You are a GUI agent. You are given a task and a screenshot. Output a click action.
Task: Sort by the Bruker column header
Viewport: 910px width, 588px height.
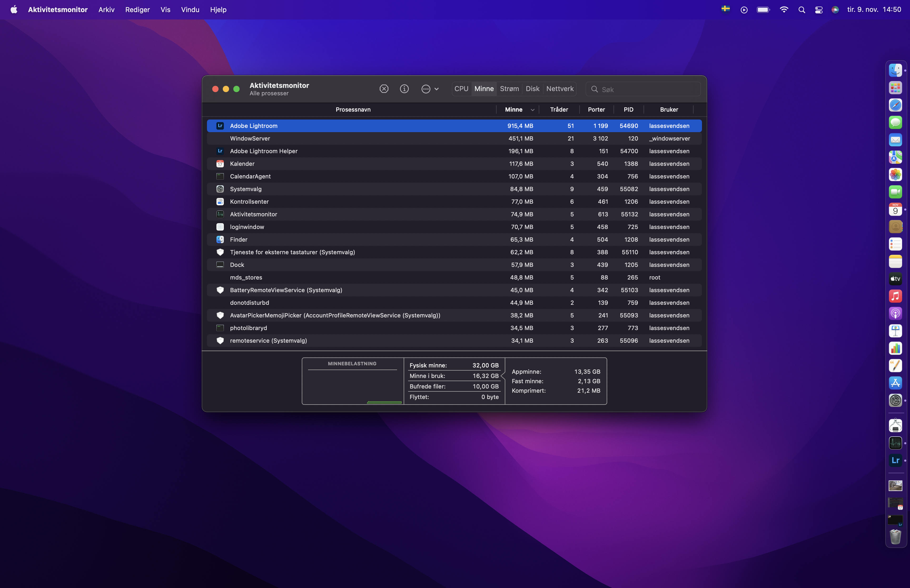click(669, 109)
